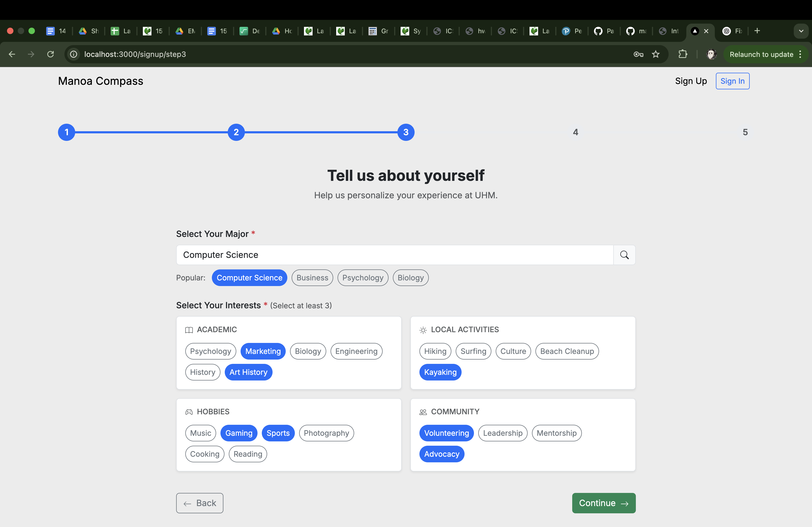This screenshot has width=812, height=527.
Task: Choose Business from popular majors
Action: pos(312,277)
